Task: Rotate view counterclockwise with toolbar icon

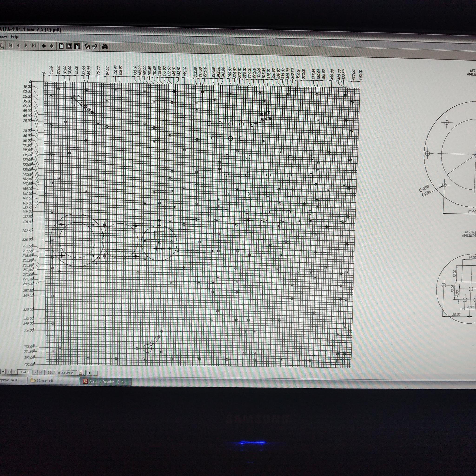Action: (87, 46)
